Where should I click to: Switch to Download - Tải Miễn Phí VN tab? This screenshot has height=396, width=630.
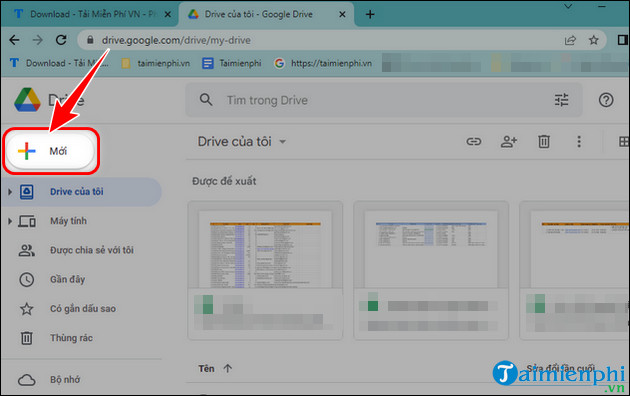tap(87, 14)
